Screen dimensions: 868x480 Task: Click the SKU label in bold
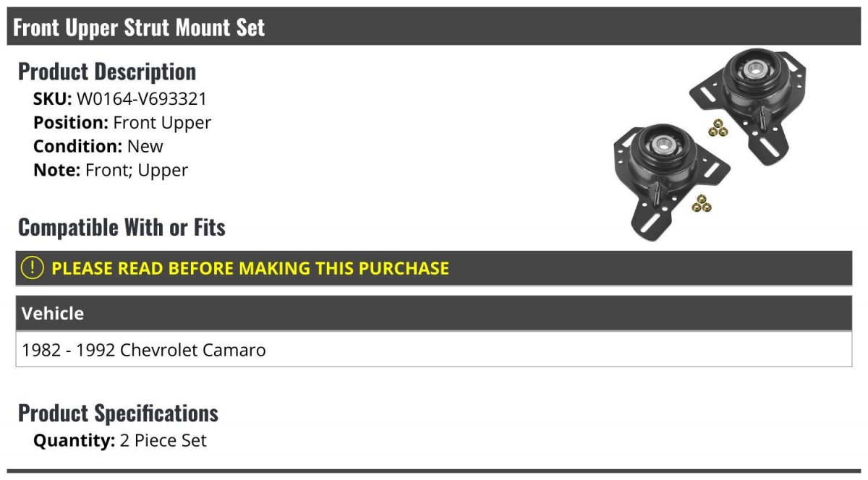pyautogui.click(x=53, y=99)
